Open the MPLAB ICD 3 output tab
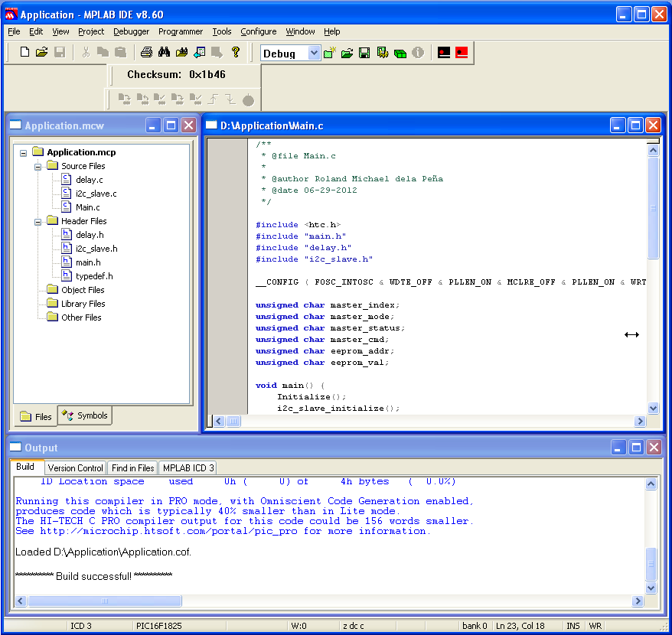The height and width of the screenshot is (635, 672). pos(188,468)
